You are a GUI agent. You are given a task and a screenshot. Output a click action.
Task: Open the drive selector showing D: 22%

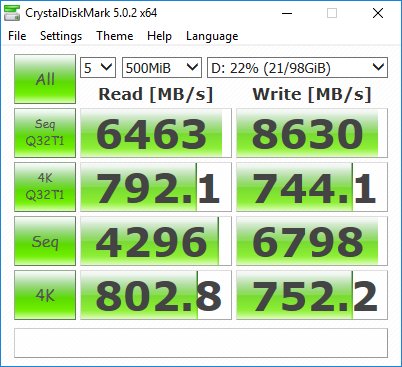click(x=297, y=68)
